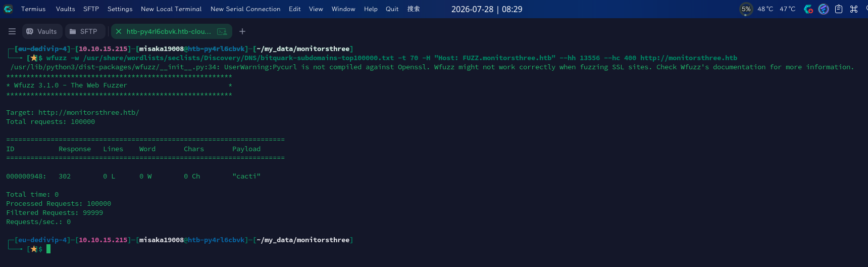Switch to the SFTP tab
The image size is (868, 267).
click(x=84, y=31)
